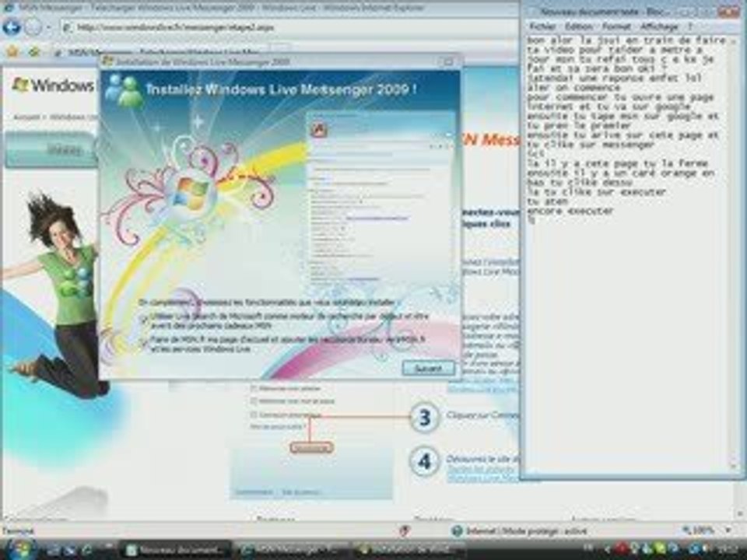Open the Favorites star icon
Viewport: 747px width, 560px height.
13,52
